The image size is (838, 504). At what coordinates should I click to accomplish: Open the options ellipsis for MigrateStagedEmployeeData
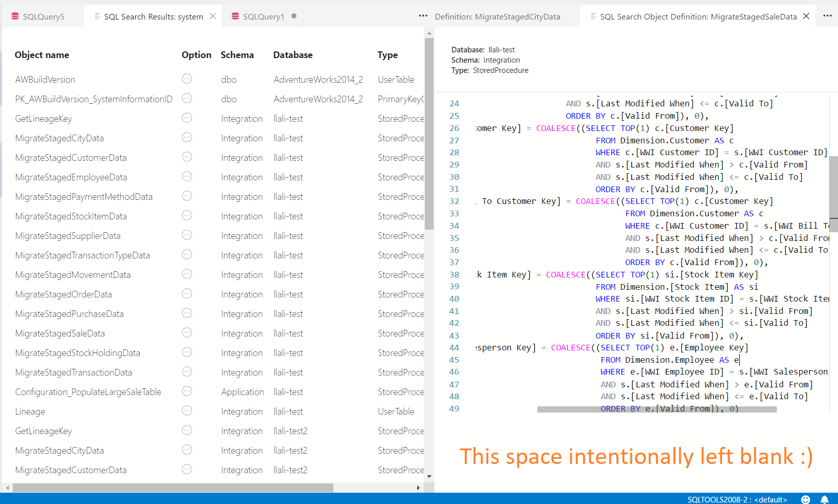click(x=187, y=176)
